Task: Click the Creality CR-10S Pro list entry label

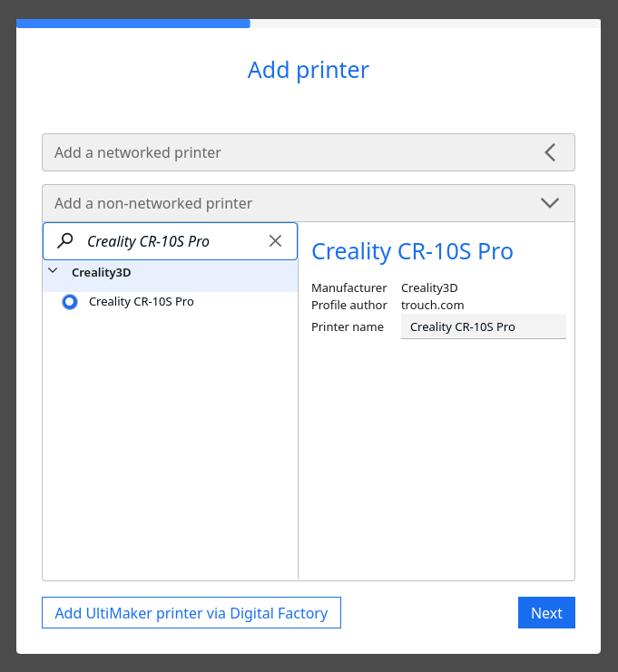Action: pyautogui.click(x=142, y=302)
